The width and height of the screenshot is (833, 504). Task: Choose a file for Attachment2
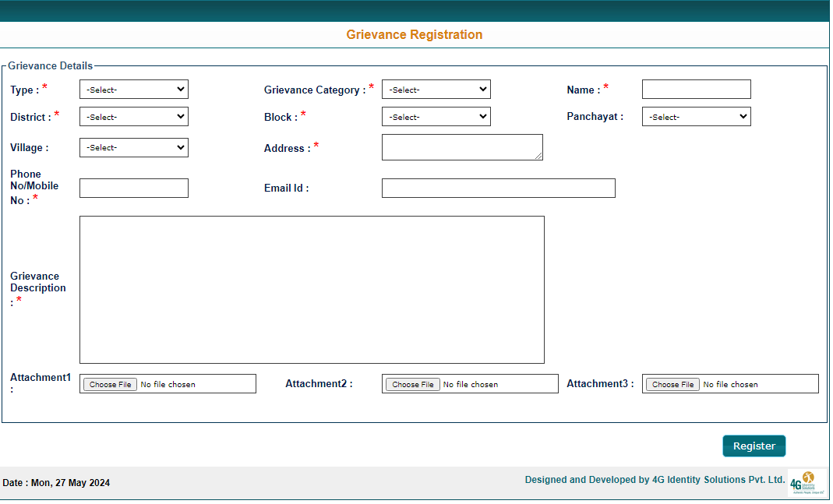pos(412,384)
